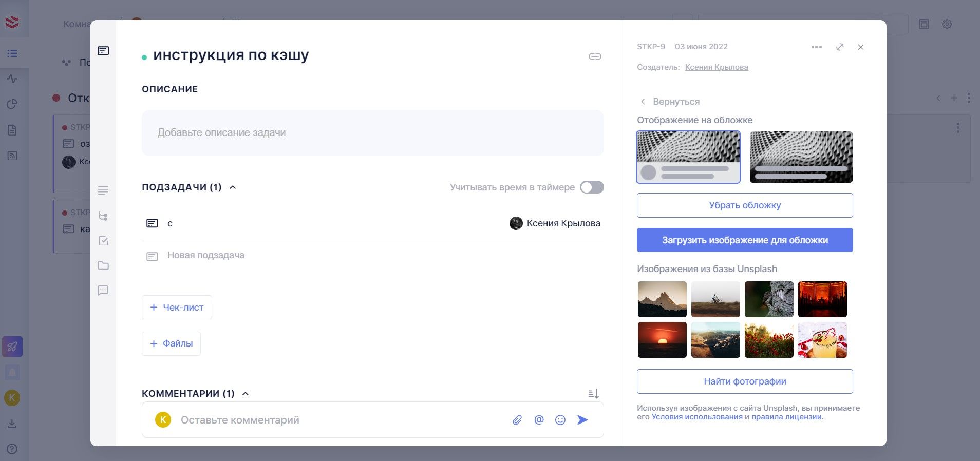Jump to checklist icon in modal sidebar
980x461 pixels.
[x=103, y=241]
